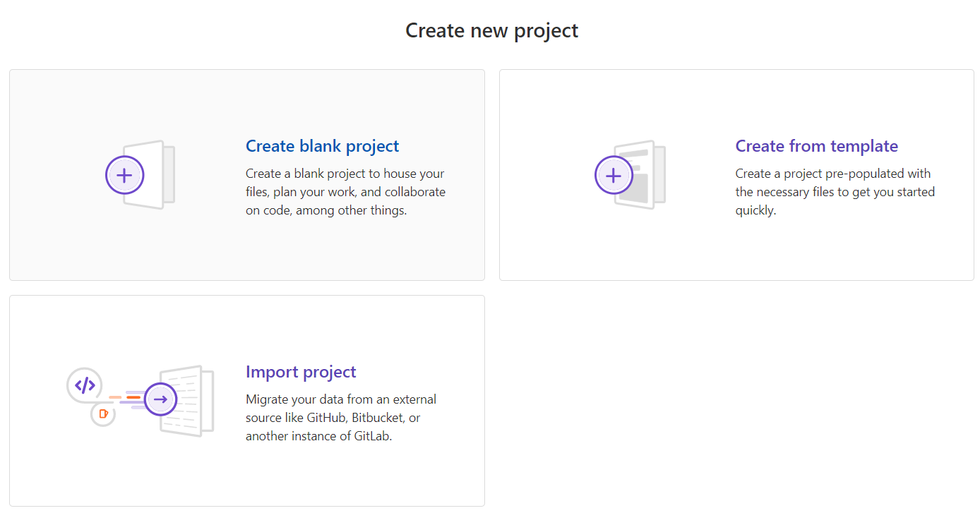Click the "Create new project" page heading
The width and height of the screenshot is (980, 513).
[491, 31]
